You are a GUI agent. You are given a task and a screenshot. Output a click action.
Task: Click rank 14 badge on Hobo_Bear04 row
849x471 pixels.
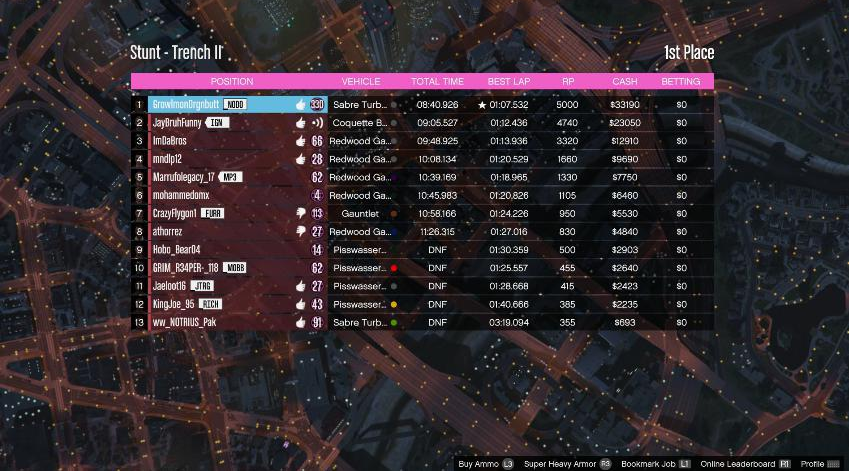tap(317, 250)
